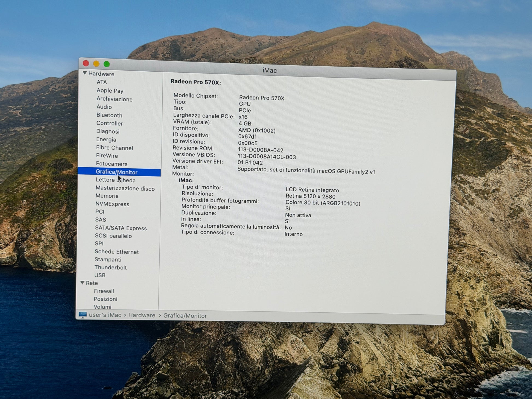532x399 pixels.
Task: Click the VBIOS value "113-D0008A14GL-003"
Action: click(x=267, y=157)
